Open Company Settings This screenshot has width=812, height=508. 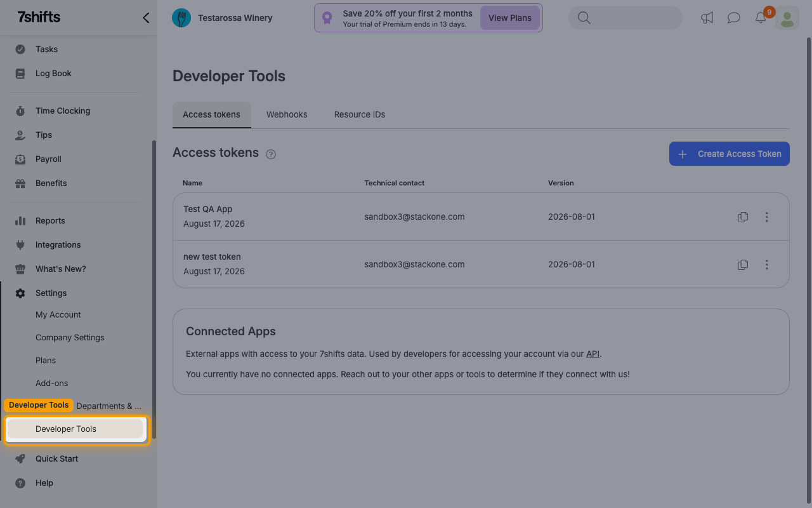click(70, 337)
